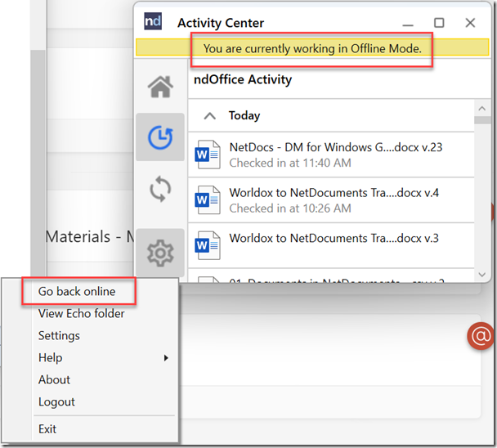
Task: Click Word icon for Worldox docx v.3
Action: pos(208,245)
